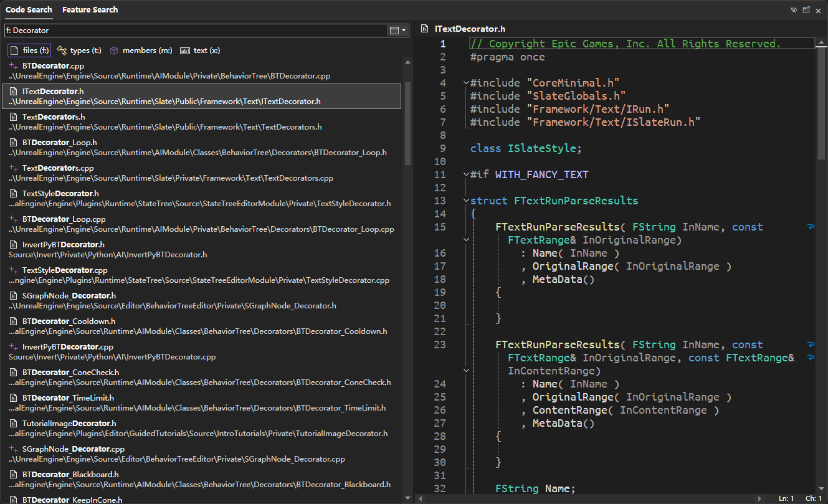Enable the members (m:) filter

click(141, 50)
